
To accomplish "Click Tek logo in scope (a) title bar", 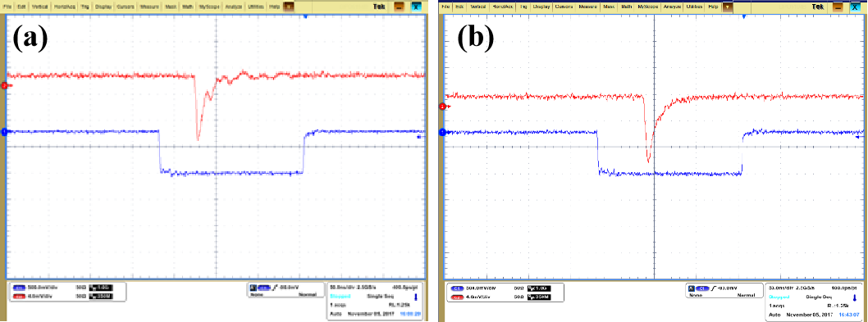I will [379, 7].
